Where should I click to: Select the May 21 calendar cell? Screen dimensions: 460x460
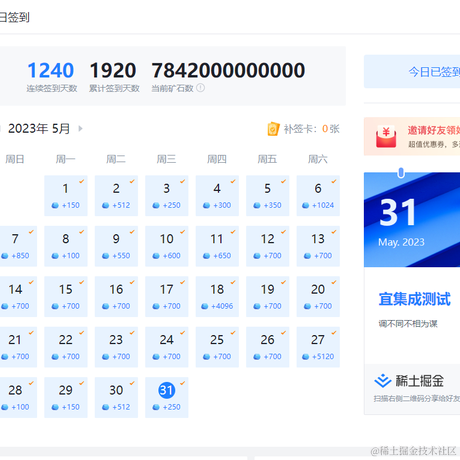click(x=18, y=347)
